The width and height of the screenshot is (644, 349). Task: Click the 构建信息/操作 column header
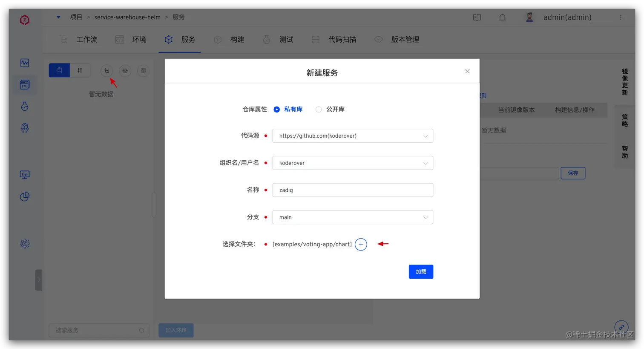coord(575,110)
